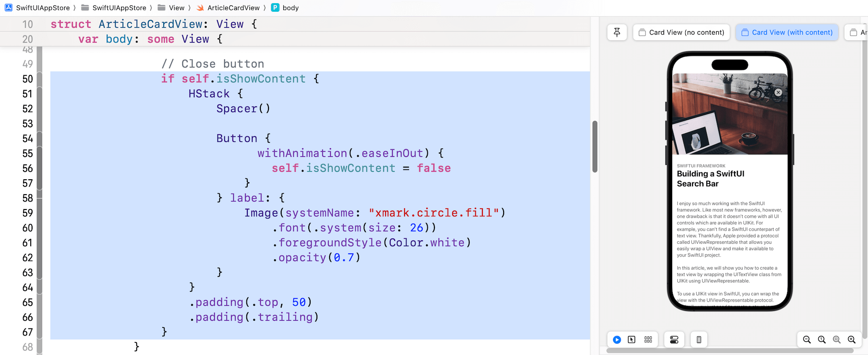Click the sticky header var body line
The width and height of the screenshot is (868, 355).
295,39
